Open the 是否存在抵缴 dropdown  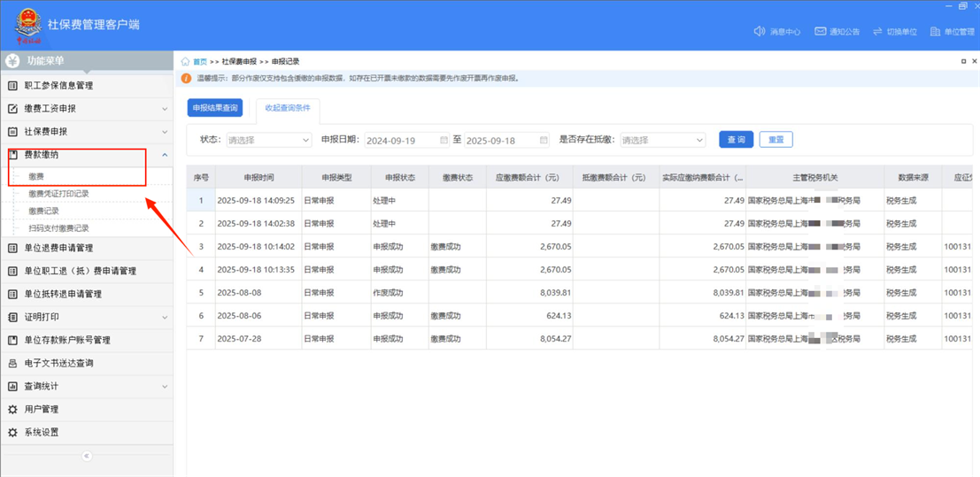tap(661, 140)
